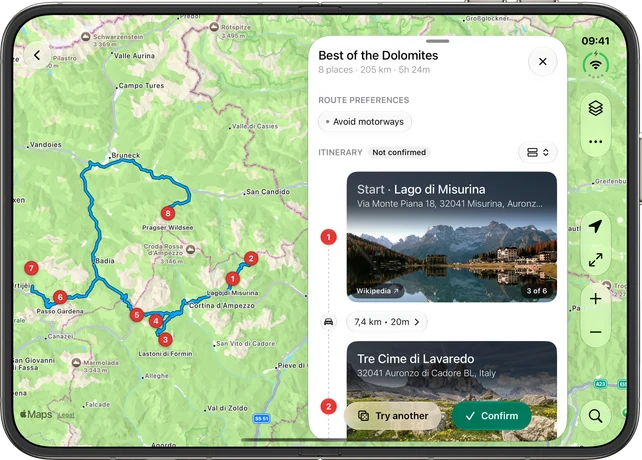Tap the panel drag handle at top
Image resolution: width=642 pixels, height=460 pixels.
tap(437, 41)
